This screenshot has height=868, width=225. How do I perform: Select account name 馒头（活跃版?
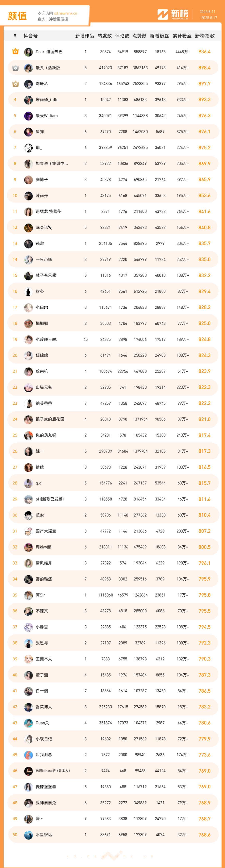click(48, 68)
